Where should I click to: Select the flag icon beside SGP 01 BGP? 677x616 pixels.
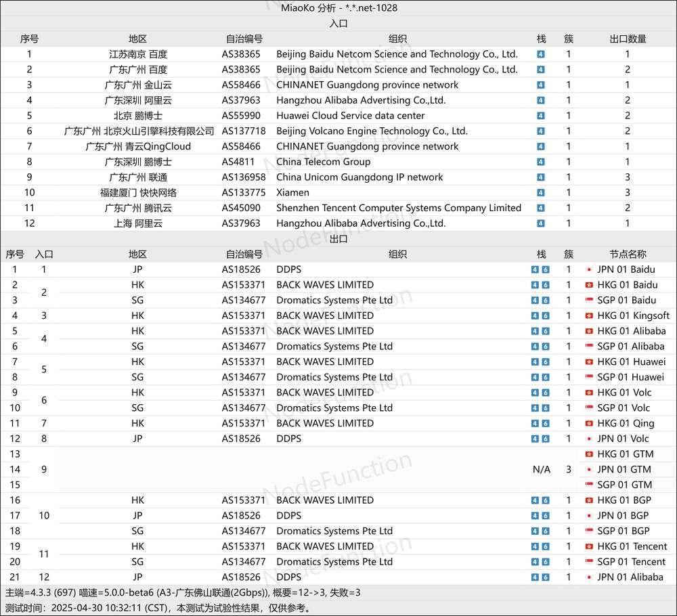[589, 531]
